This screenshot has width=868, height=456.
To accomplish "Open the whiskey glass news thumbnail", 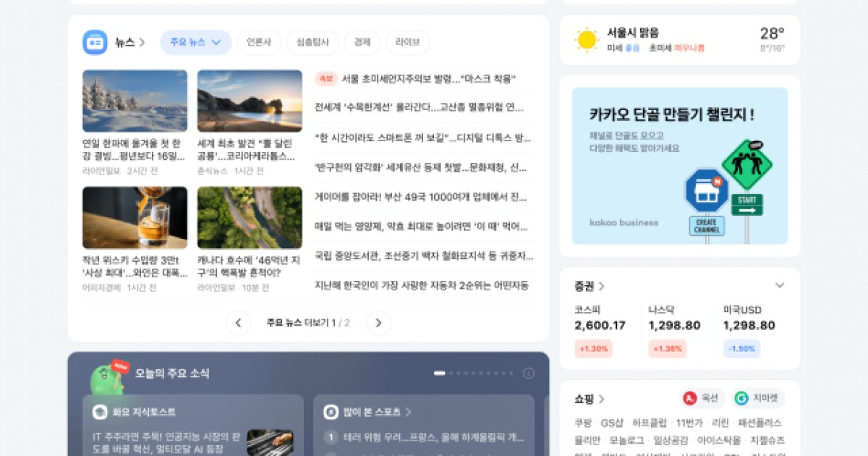I will pyautogui.click(x=135, y=218).
